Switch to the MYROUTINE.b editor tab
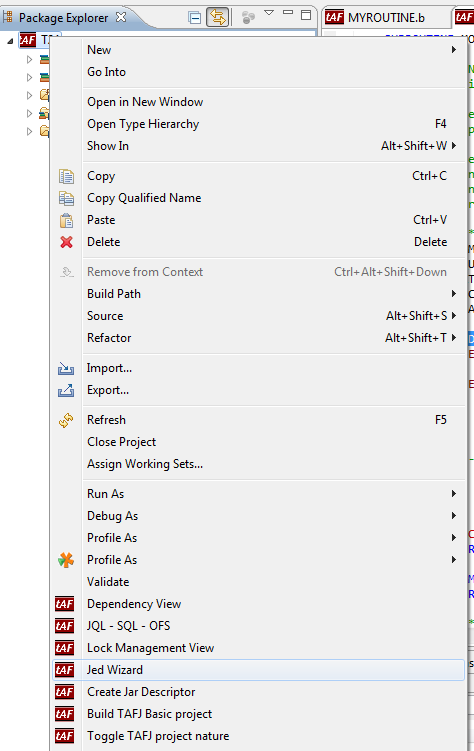Image resolution: width=474 pixels, height=751 pixels. [x=375, y=18]
